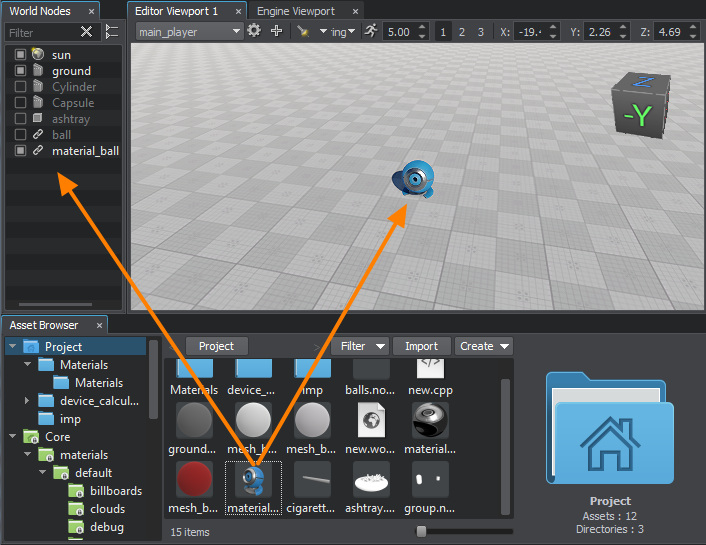This screenshot has width=706, height=545.
Task: Toggle the material_ball node checkbox
Action: (20, 151)
